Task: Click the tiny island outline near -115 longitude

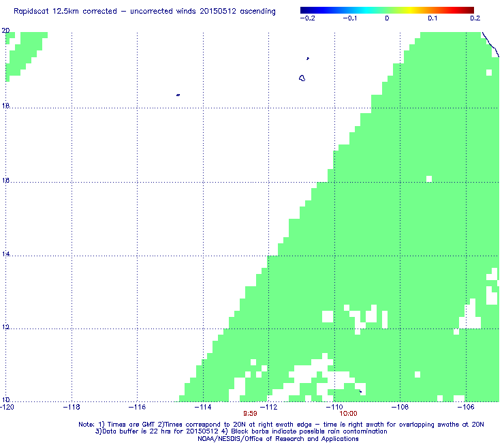Action: click(x=178, y=95)
